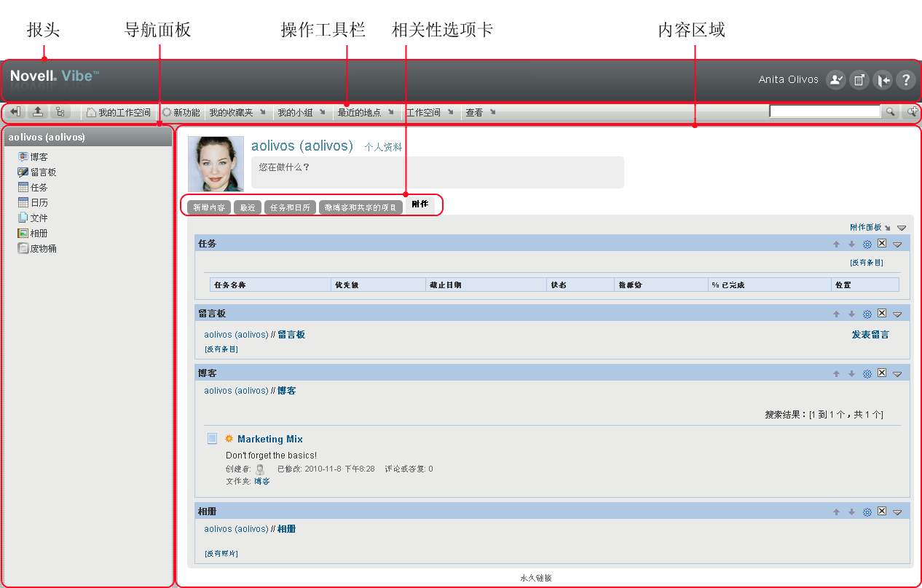
Task: Click the 博客 icon in navigation panel
Action: coord(23,157)
